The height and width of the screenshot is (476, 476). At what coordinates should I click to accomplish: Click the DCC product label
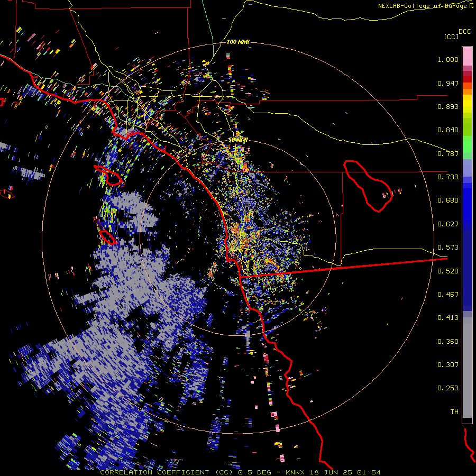tap(464, 32)
